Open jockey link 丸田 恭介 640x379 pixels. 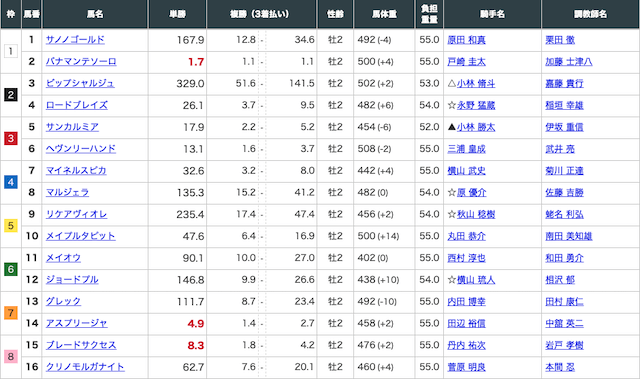click(x=466, y=236)
